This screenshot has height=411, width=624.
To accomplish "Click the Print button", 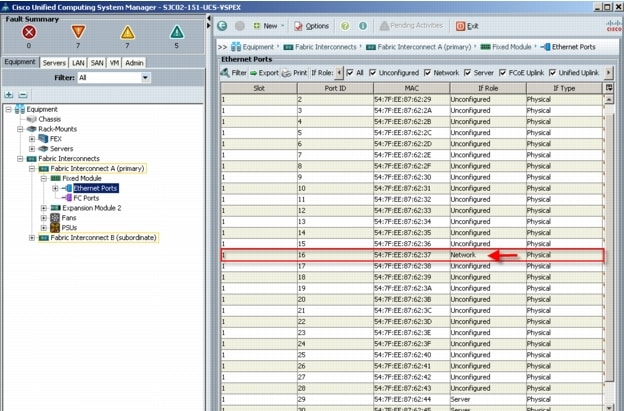I will click(x=294, y=73).
